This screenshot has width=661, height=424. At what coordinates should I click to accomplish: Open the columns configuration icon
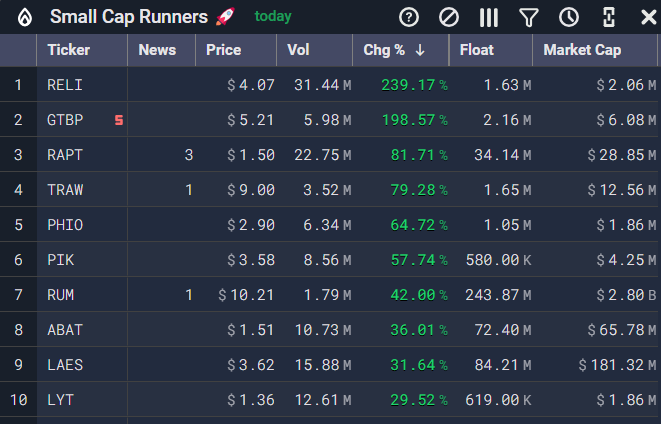tap(489, 18)
